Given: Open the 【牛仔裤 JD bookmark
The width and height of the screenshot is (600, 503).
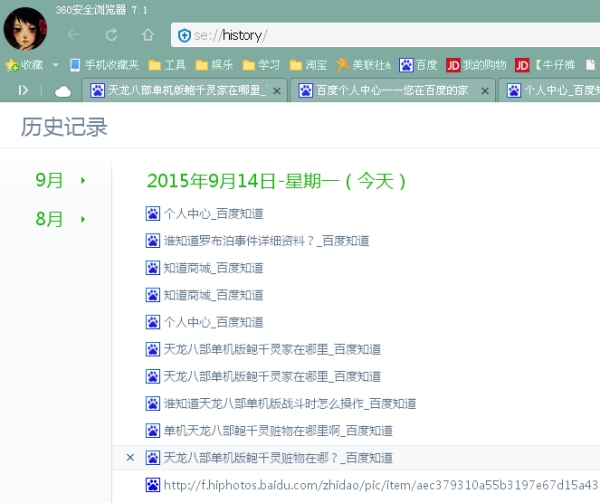Looking at the screenshot, I should (545, 65).
